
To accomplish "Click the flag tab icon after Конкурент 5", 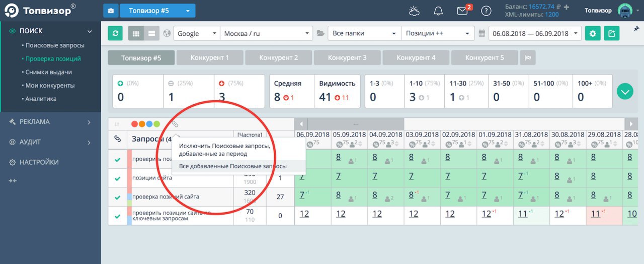I will (528, 57).
